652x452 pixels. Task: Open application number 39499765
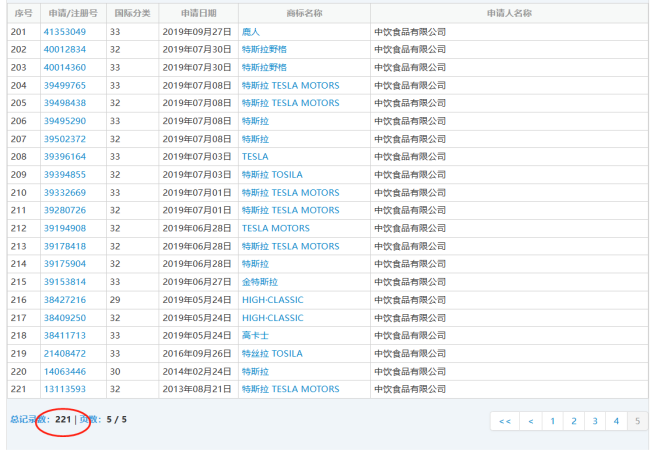pyautogui.click(x=65, y=86)
